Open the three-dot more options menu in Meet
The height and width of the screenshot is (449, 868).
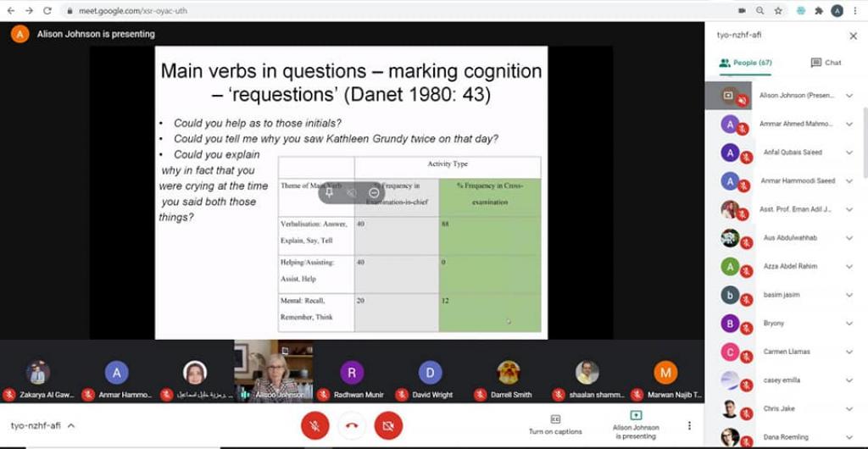coord(689,425)
